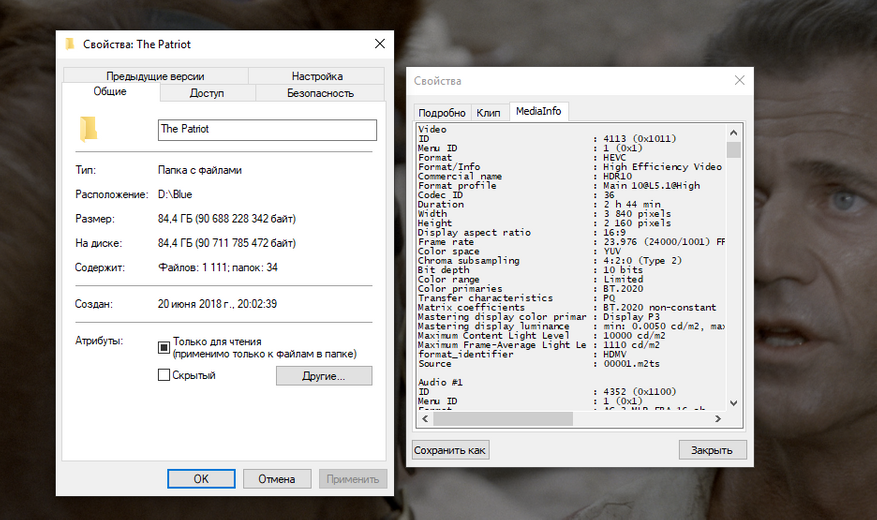The image size is (877, 520).
Task: Click 'Audio #1' section heading
Action: [440, 382]
